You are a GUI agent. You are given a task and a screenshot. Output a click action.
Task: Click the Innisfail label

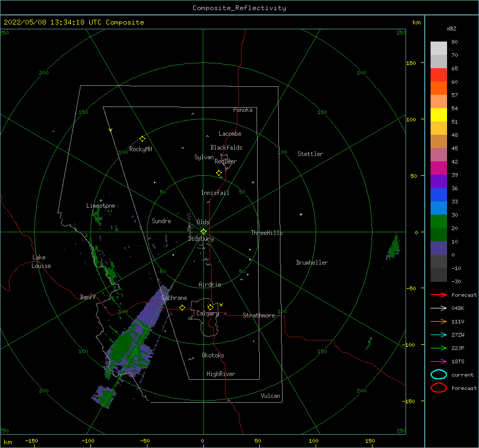click(215, 193)
